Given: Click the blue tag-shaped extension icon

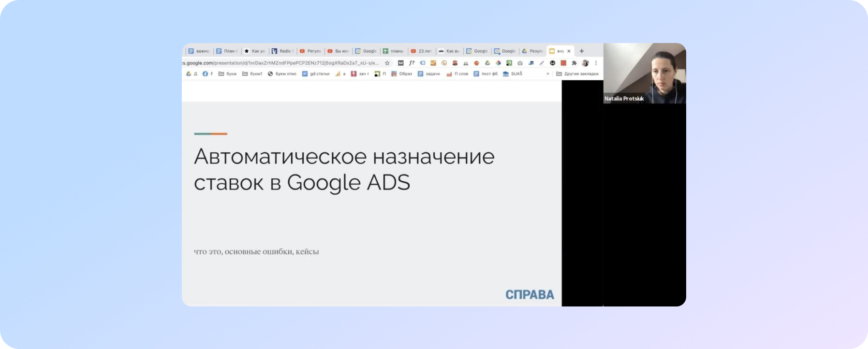Looking at the screenshot, I should pyautogui.click(x=422, y=63).
